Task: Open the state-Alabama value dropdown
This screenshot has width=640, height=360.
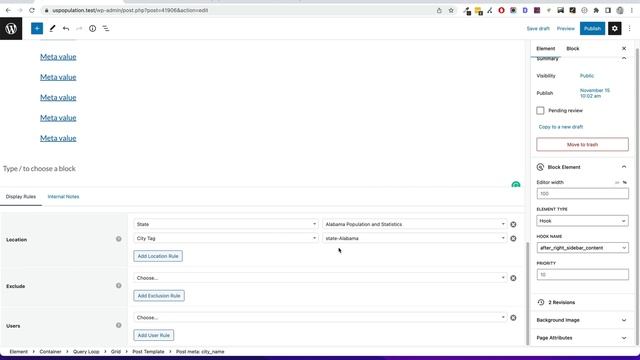Action: tap(415, 238)
